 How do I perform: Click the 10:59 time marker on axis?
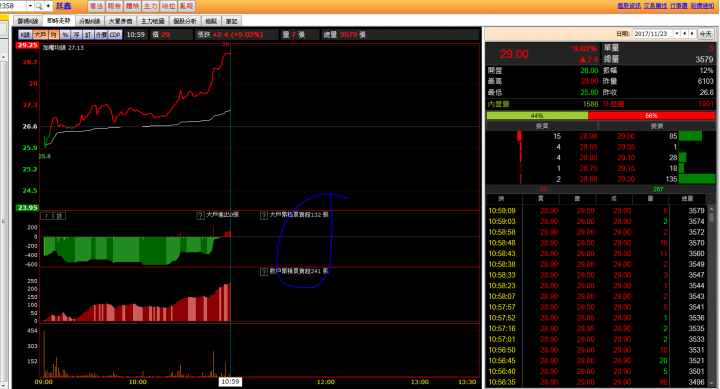[x=230, y=382]
